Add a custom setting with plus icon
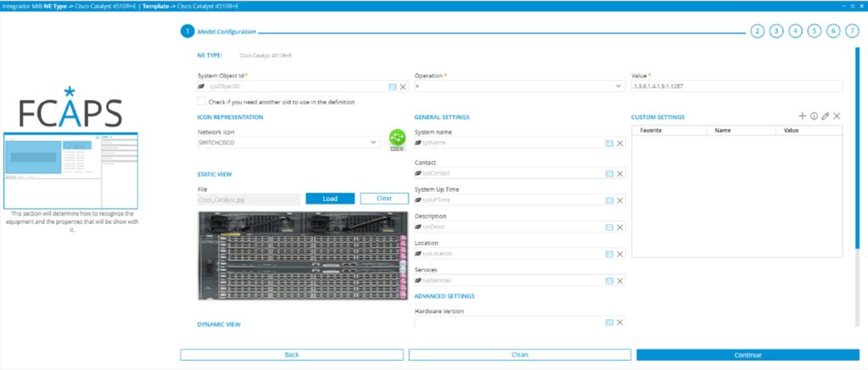This screenshot has width=868, height=370. [x=802, y=115]
